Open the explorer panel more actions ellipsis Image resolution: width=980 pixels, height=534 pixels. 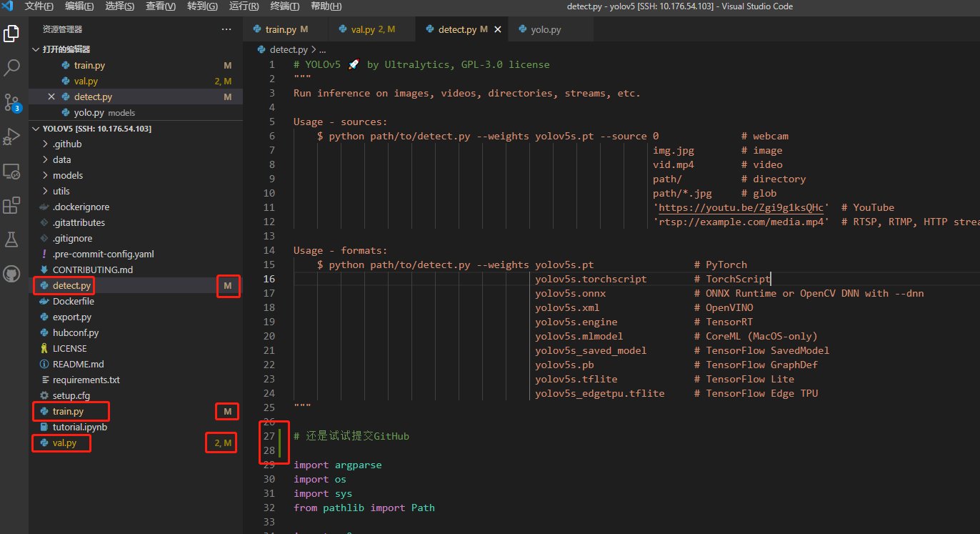coord(226,29)
